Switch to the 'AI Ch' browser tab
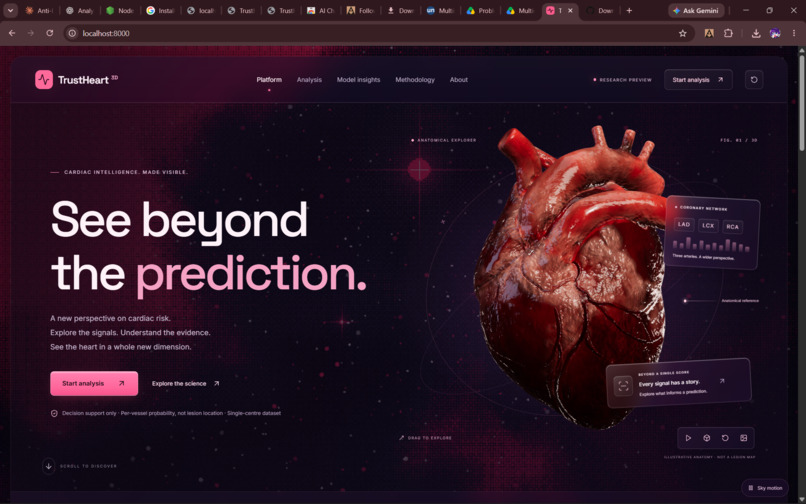Screen dimensions: 806x504 point(321,10)
